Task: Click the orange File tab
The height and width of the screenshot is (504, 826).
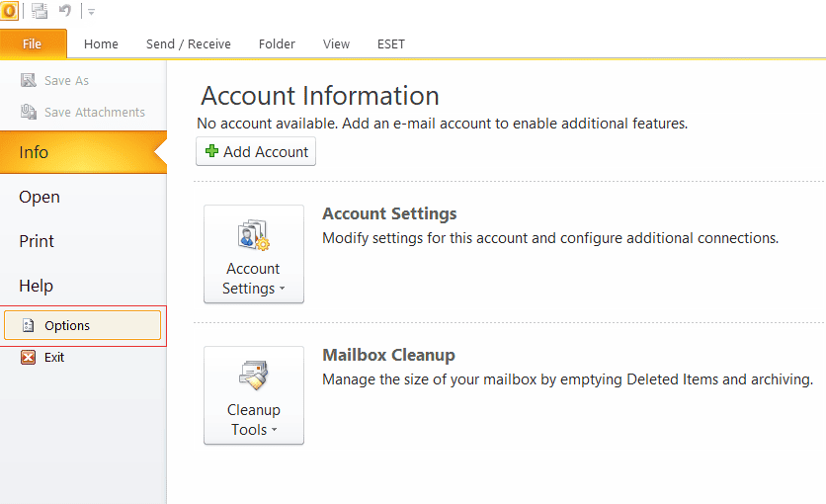Action: (x=33, y=44)
